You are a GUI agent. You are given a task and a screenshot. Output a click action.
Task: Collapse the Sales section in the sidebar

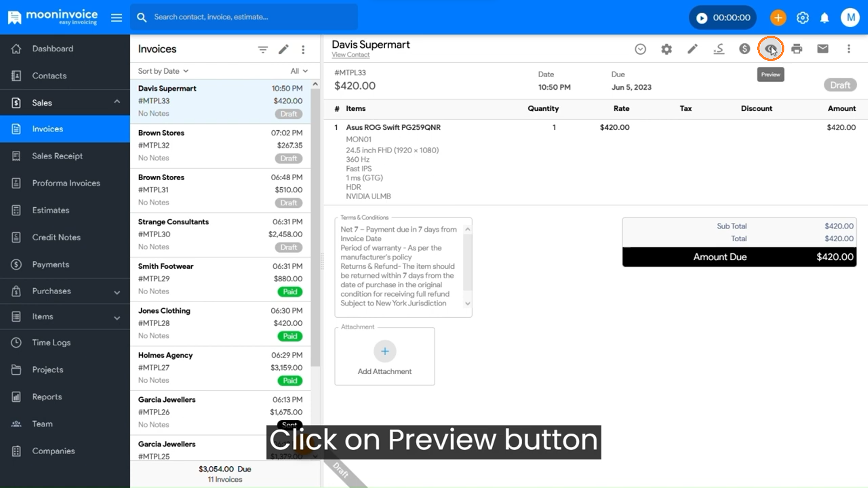[117, 102]
